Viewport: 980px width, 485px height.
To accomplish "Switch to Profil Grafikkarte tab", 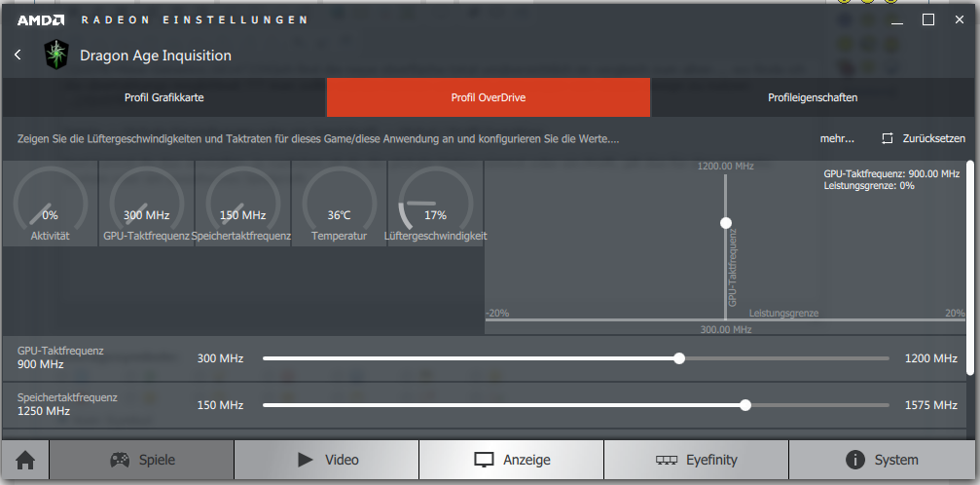I will click(163, 97).
